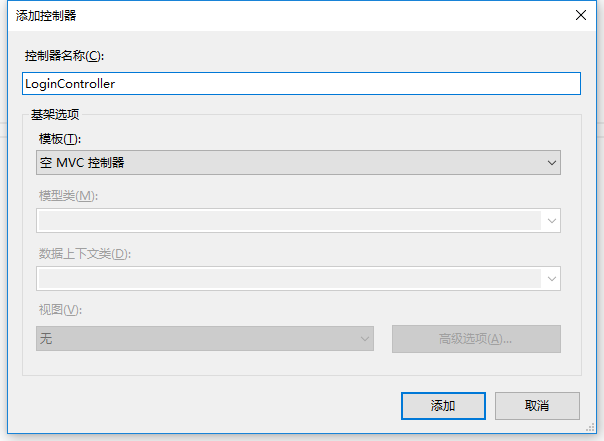Click the 模板(T) label
The width and height of the screenshot is (604, 441).
(x=59, y=137)
